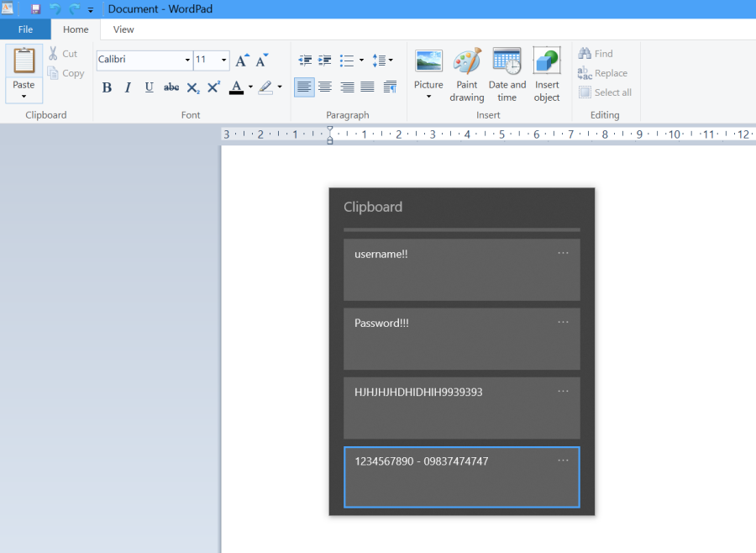Open the Calibri font family dropdown
The image size is (756, 553).
point(187,61)
